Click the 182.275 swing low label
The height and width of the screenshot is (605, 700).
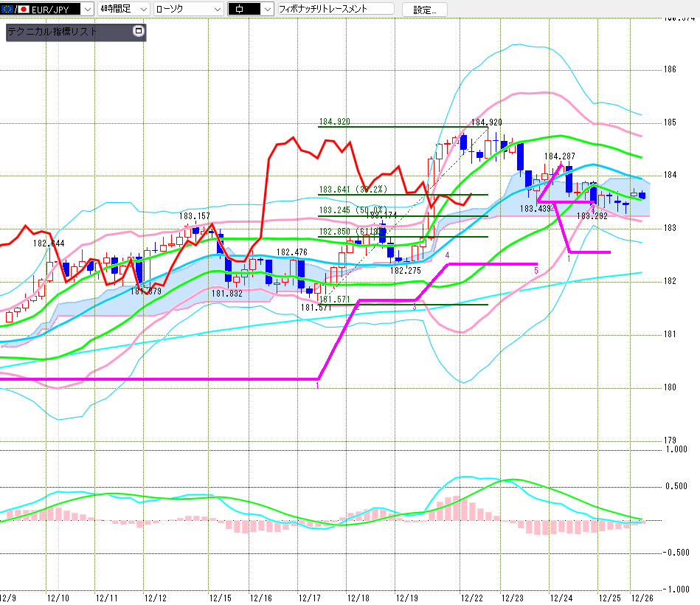[405, 271]
